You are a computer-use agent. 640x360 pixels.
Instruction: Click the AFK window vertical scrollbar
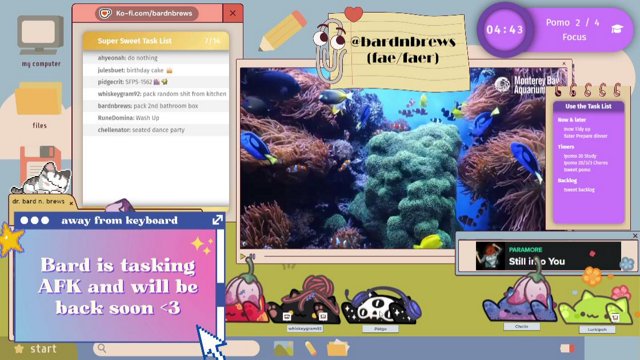click(x=220, y=284)
